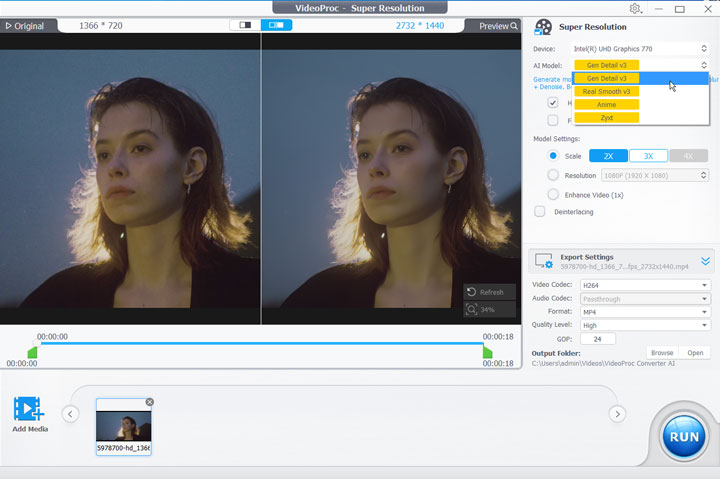Click the Super Resolution film reel icon

point(543,27)
